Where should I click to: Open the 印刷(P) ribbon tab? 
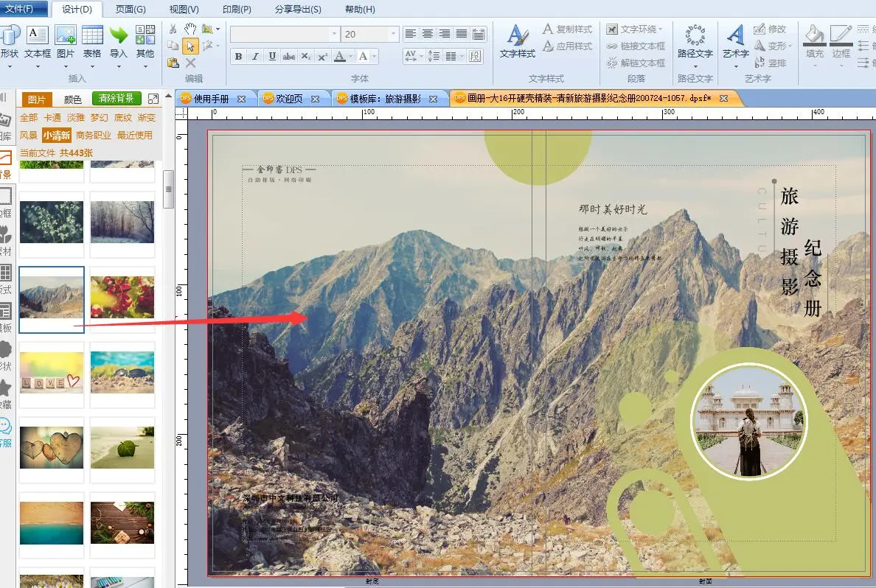pos(237,10)
